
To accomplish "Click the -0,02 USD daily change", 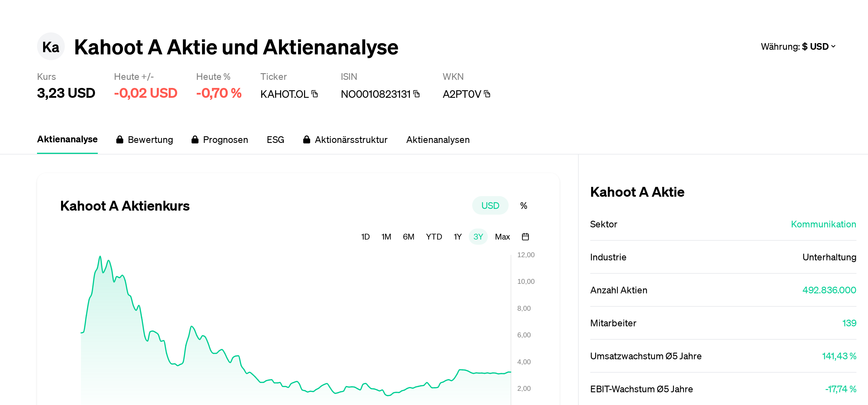I will (x=146, y=93).
